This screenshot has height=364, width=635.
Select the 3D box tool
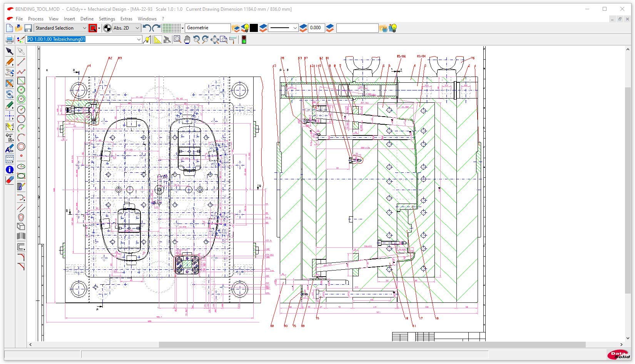tap(21, 226)
